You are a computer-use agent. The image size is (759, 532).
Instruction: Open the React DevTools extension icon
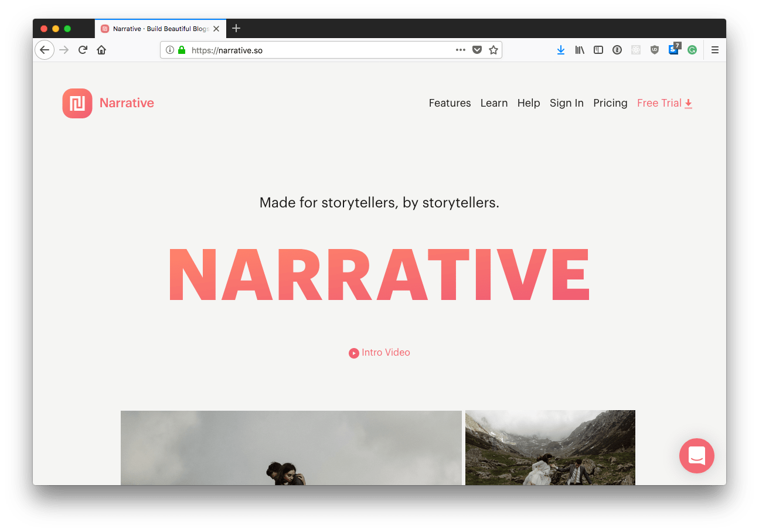point(636,50)
